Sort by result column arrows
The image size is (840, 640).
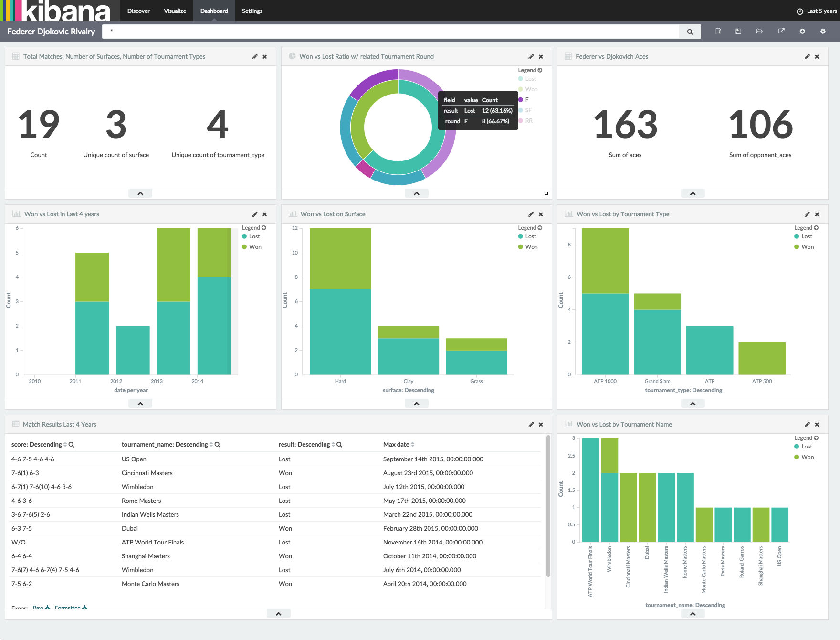point(333,445)
